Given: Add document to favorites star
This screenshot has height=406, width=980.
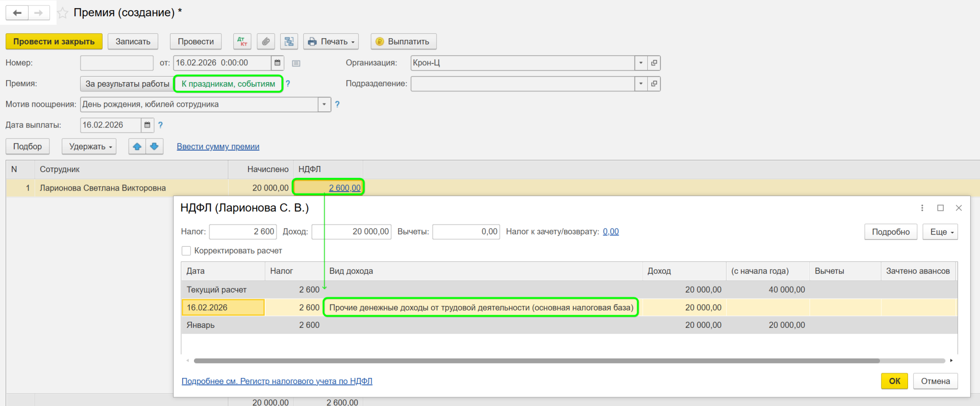Looking at the screenshot, I should coord(62,13).
